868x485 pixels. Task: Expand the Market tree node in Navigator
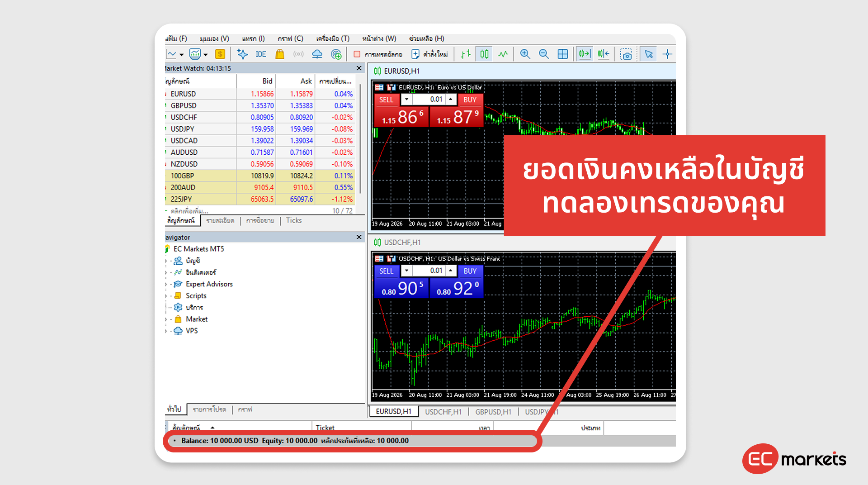166,319
